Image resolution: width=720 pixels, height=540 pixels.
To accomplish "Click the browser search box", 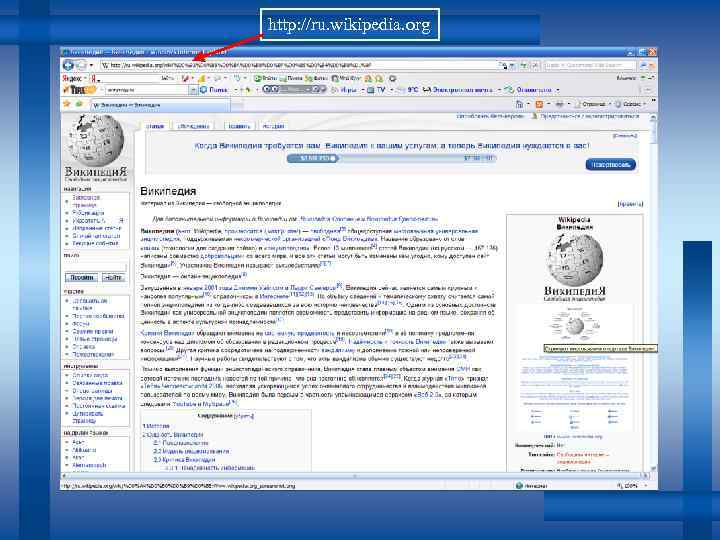I will coord(589,65).
